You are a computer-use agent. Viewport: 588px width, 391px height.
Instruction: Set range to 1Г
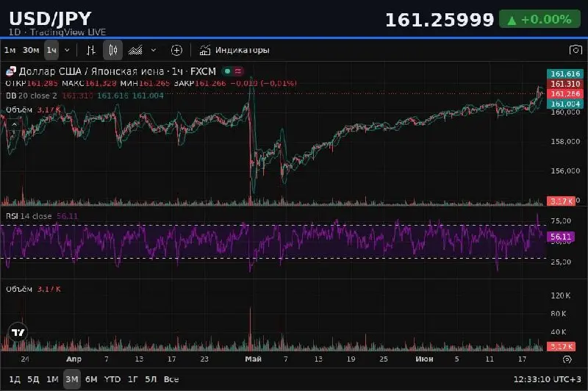tap(133, 379)
